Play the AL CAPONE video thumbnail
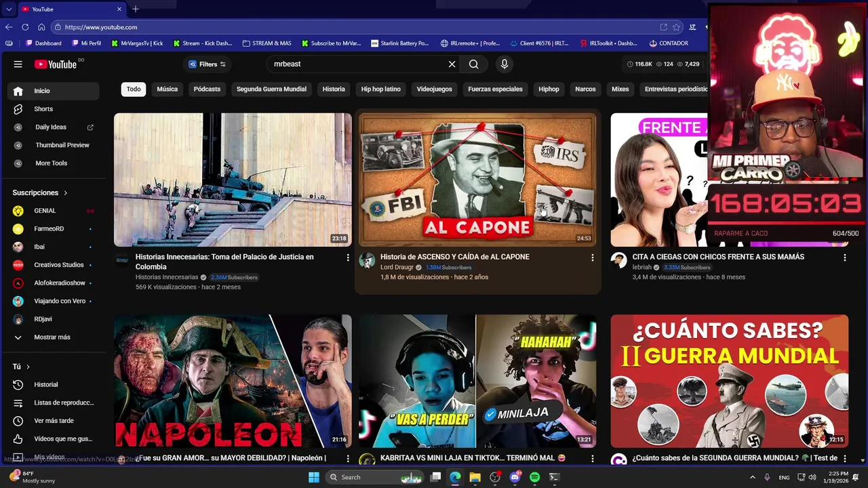This screenshot has height=488, width=868. (477, 180)
